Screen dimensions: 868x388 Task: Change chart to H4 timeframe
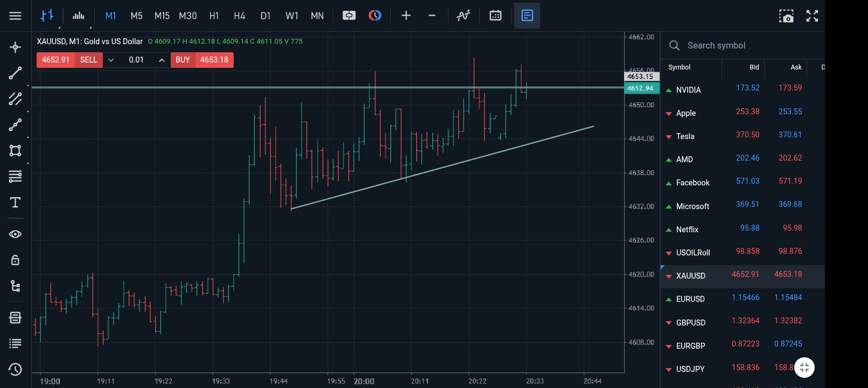pos(240,16)
